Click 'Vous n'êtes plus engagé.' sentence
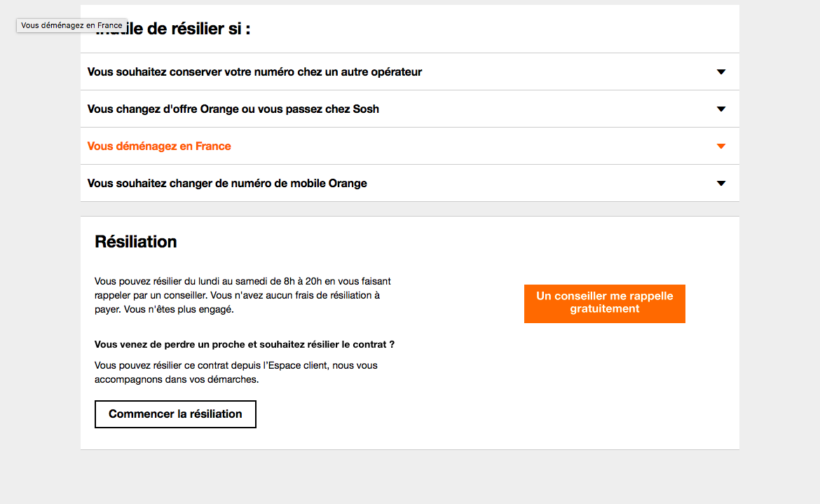The width and height of the screenshot is (820, 504). click(x=179, y=309)
